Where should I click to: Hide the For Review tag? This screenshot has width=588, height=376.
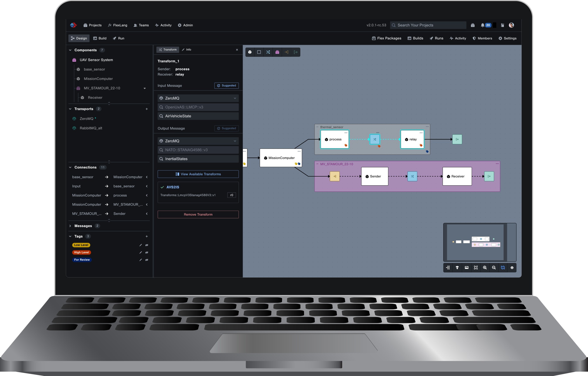pyautogui.click(x=147, y=260)
